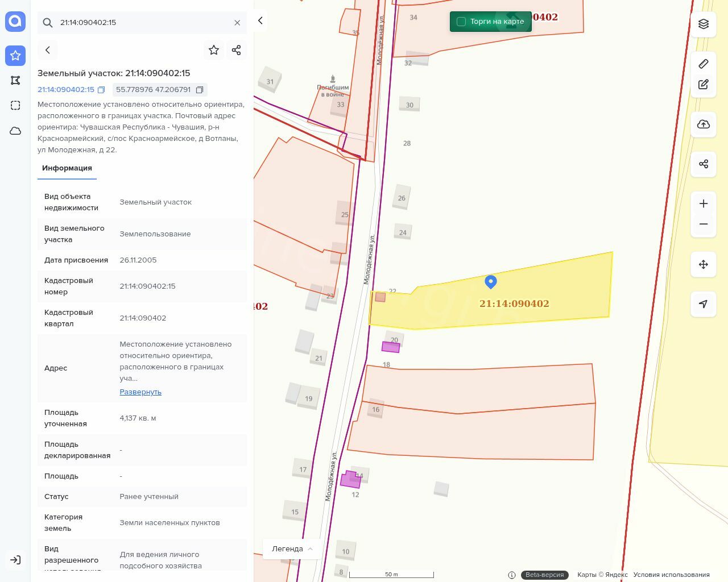Add parcel to favorites with star
This screenshot has height=582, width=728.
coord(214,50)
